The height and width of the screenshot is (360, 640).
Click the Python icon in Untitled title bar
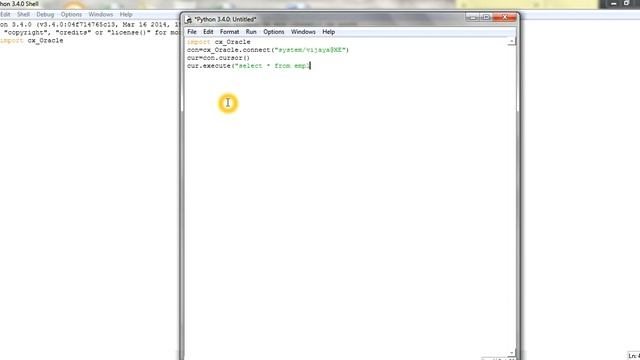tap(189, 19)
